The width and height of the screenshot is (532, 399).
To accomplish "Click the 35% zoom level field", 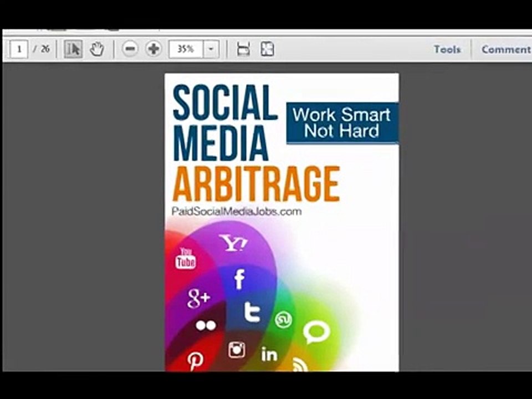I will pos(186,49).
